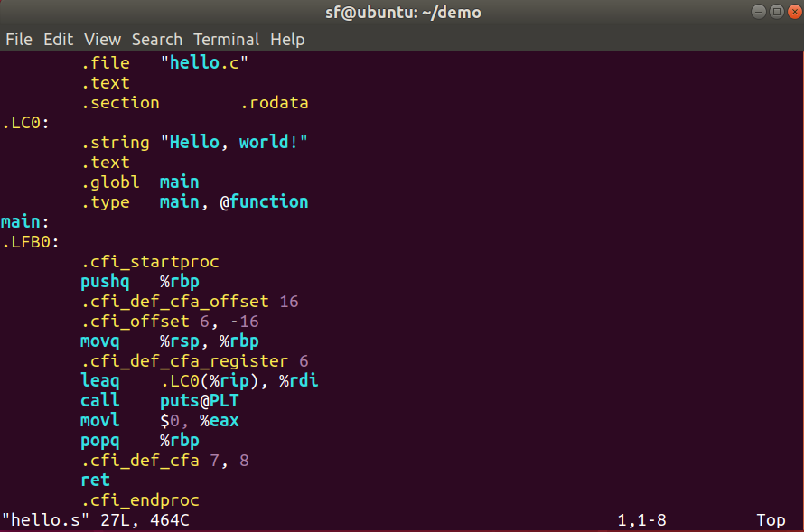Screen dimensions: 804x532
Task: Click the .cfi_def_cfa 7, 8 line
Action: (x=165, y=461)
